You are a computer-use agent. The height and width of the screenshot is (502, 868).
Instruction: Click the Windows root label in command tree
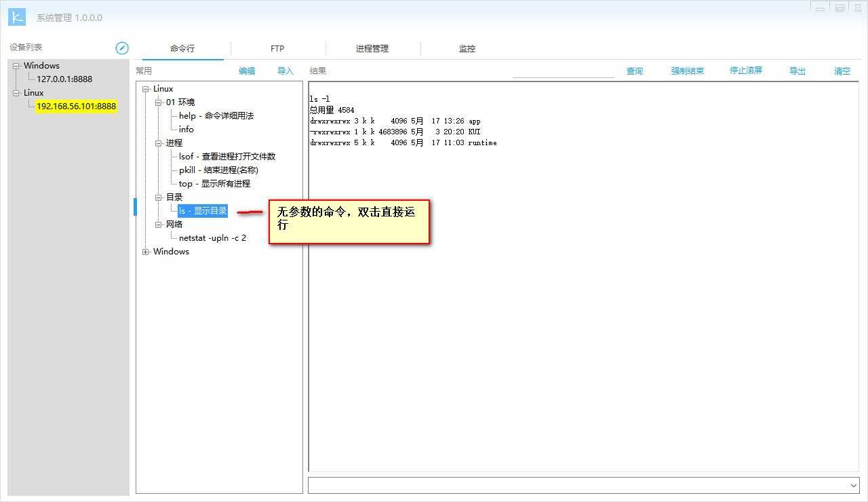point(171,252)
